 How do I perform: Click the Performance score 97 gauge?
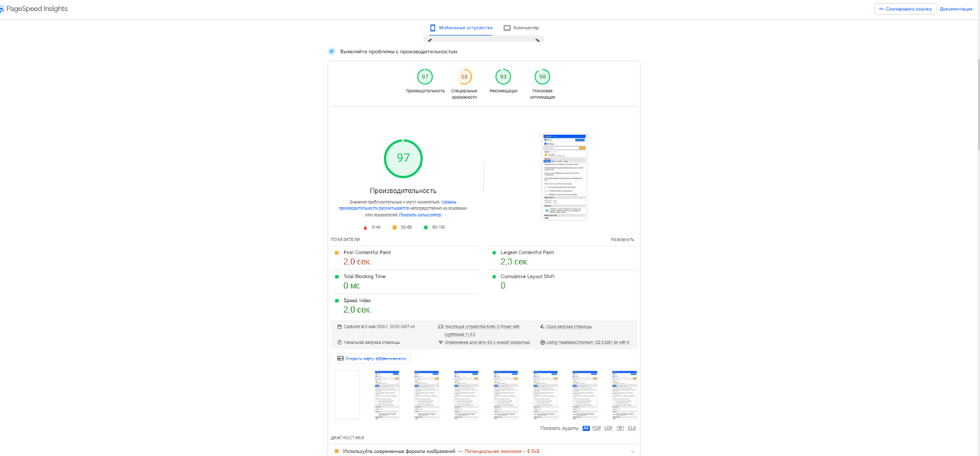coord(425,77)
